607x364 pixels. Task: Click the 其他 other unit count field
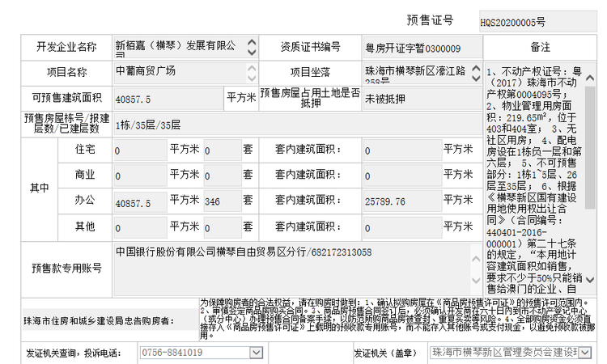point(223,228)
